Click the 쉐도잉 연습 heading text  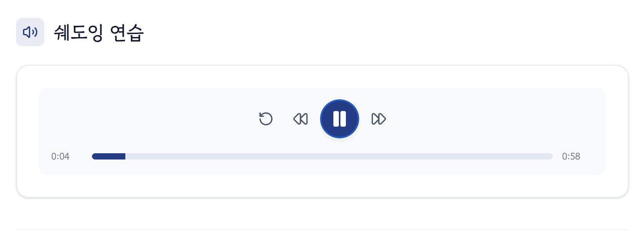point(99,32)
